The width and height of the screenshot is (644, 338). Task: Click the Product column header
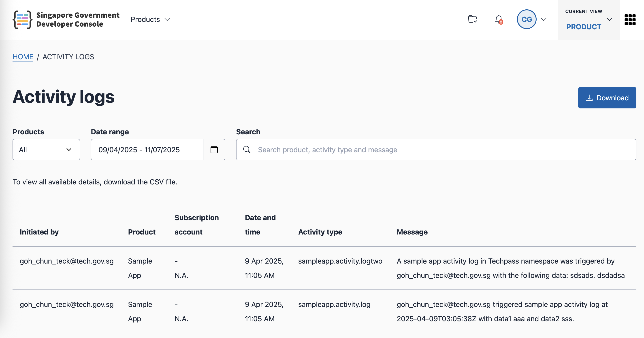(142, 232)
